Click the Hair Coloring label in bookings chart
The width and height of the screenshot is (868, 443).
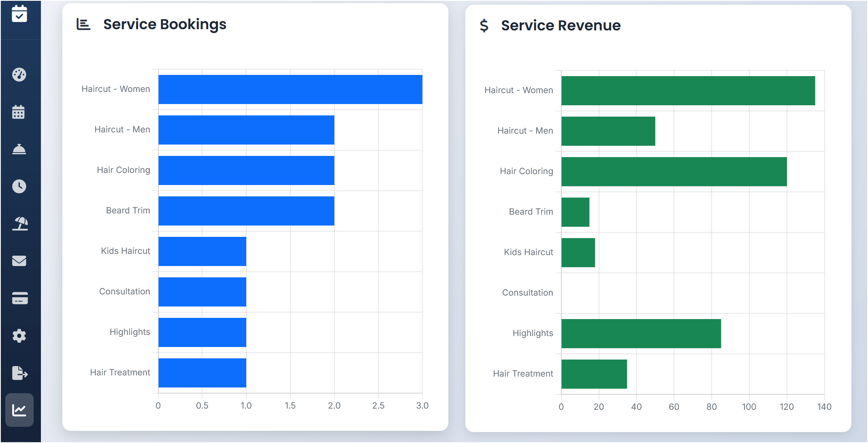click(x=124, y=170)
